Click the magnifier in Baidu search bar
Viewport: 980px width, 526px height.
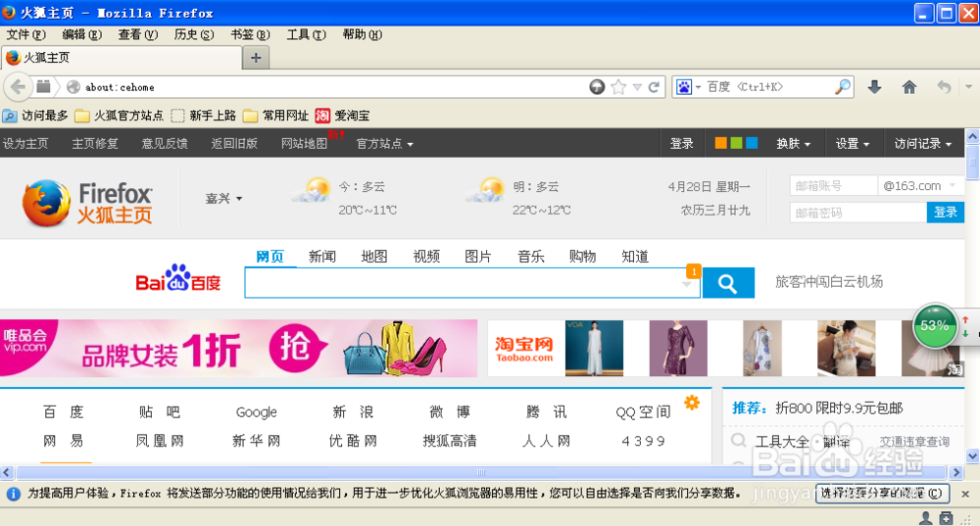(x=843, y=87)
